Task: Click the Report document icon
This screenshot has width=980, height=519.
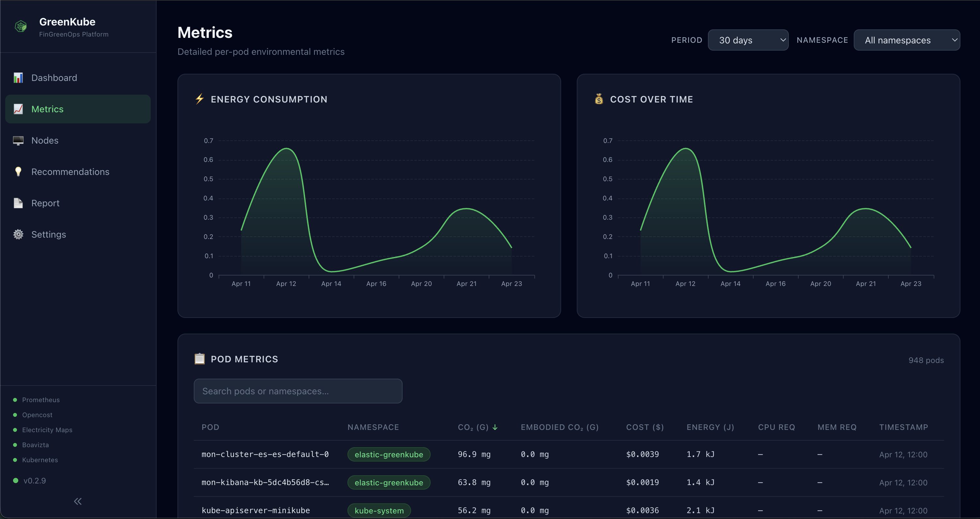Action: click(x=18, y=203)
